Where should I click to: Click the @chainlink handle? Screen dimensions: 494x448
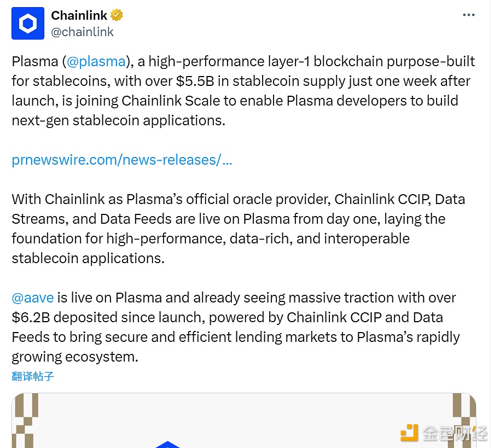click(x=82, y=32)
